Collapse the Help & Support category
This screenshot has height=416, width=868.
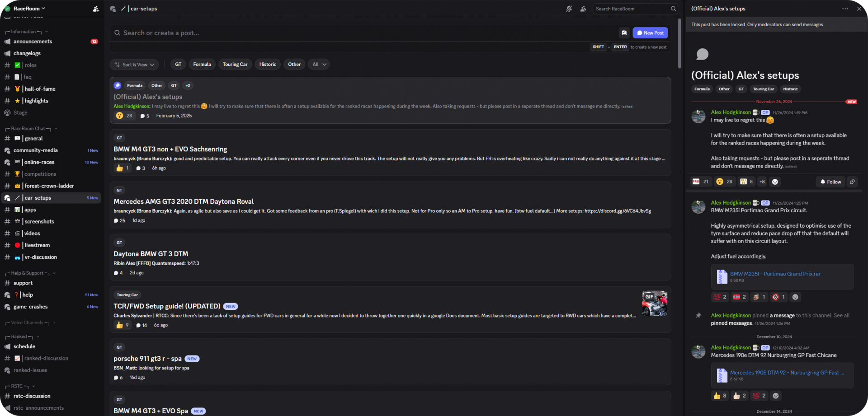coord(30,273)
